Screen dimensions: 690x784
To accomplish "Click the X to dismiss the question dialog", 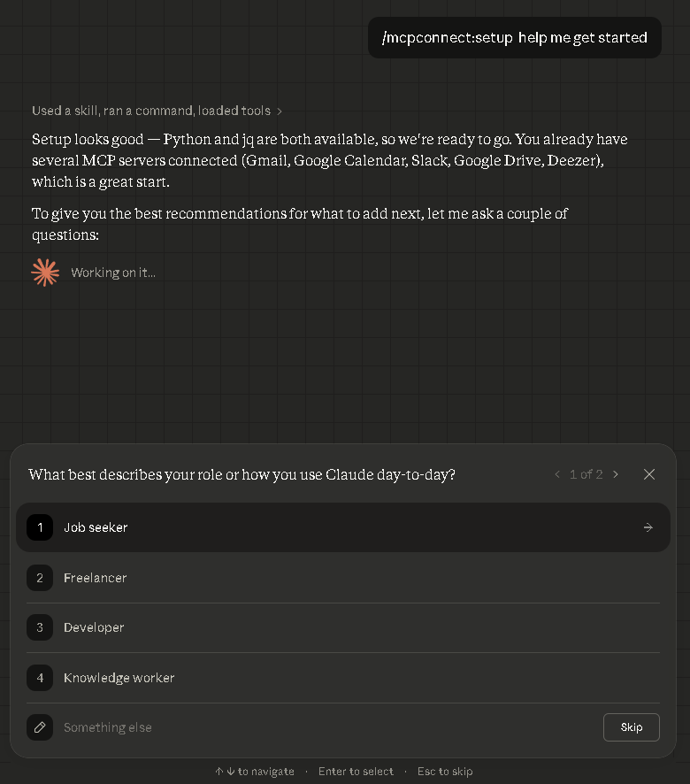I will point(649,474).
